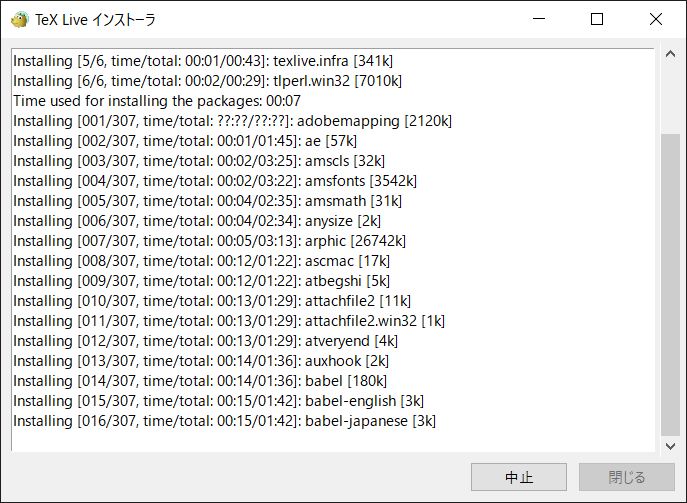Click the scrollbar down arrow in log
This screenshot has width=687, height=503.
(669, 444)
